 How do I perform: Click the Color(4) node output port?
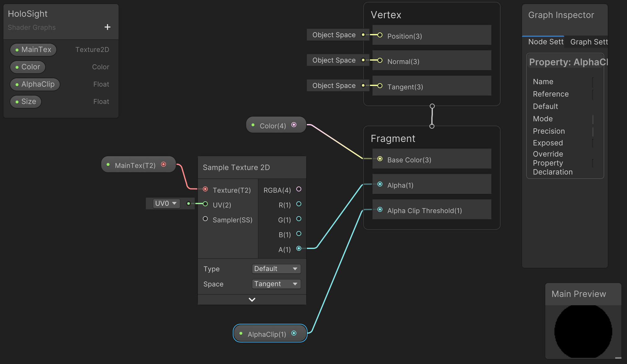pos(294,125)
